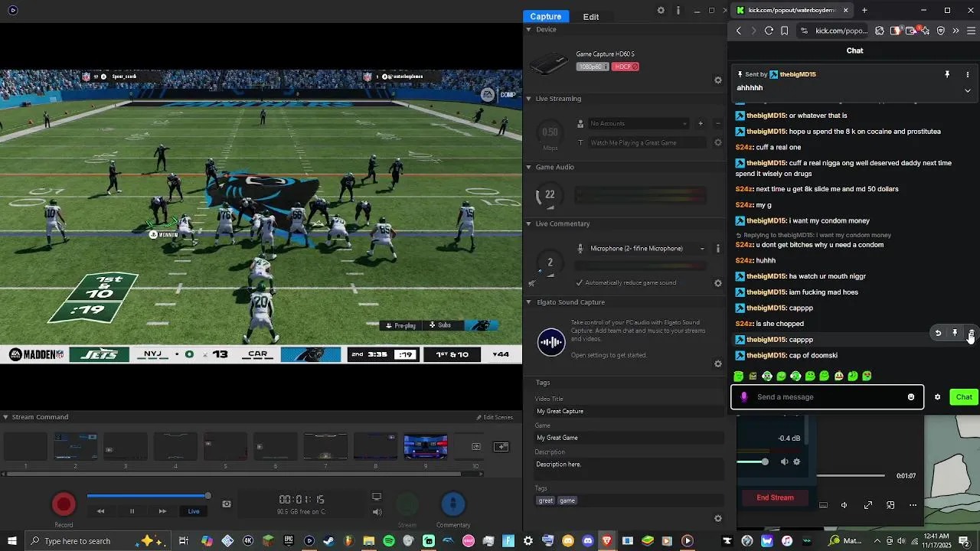
Task: Open Device settings gear
Action: [718, 80]
